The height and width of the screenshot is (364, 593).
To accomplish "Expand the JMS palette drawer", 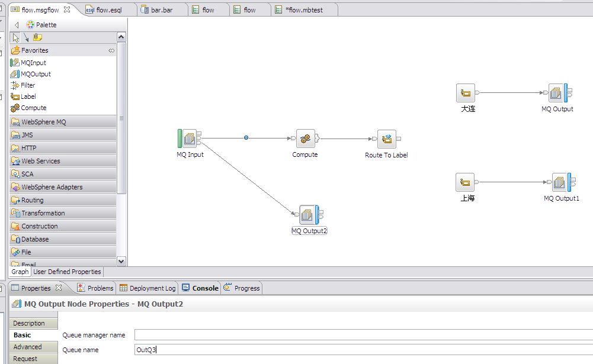I will click(63, 135).
